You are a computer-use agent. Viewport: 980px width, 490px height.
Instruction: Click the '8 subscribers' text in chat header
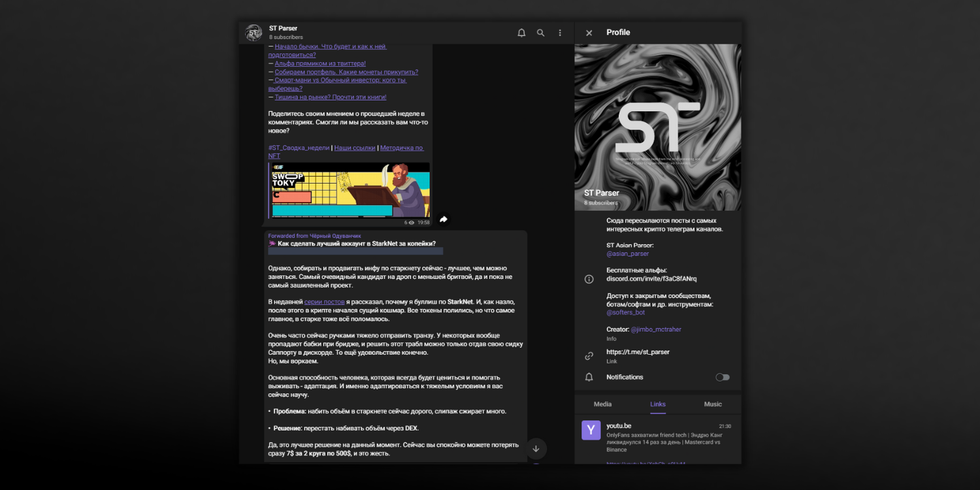tap(286, 37)
